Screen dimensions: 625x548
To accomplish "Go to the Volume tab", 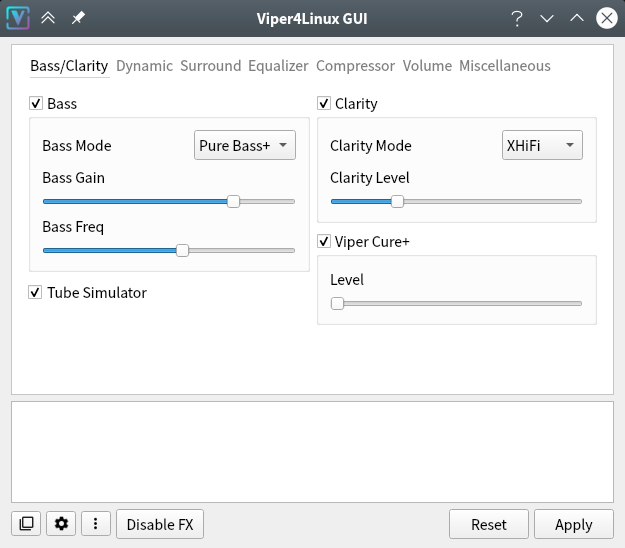I will click(x=427, y=66).
